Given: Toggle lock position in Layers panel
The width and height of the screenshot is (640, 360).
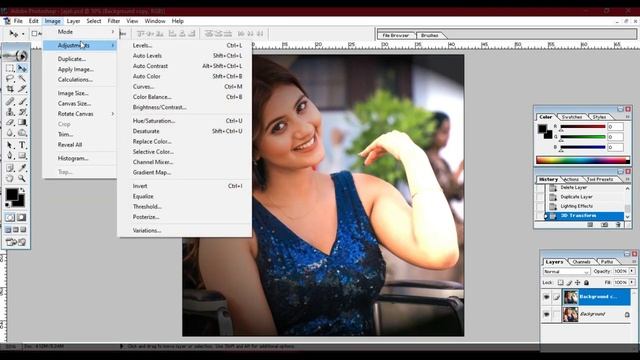Looking at the screenshot, I should (578, 282).
